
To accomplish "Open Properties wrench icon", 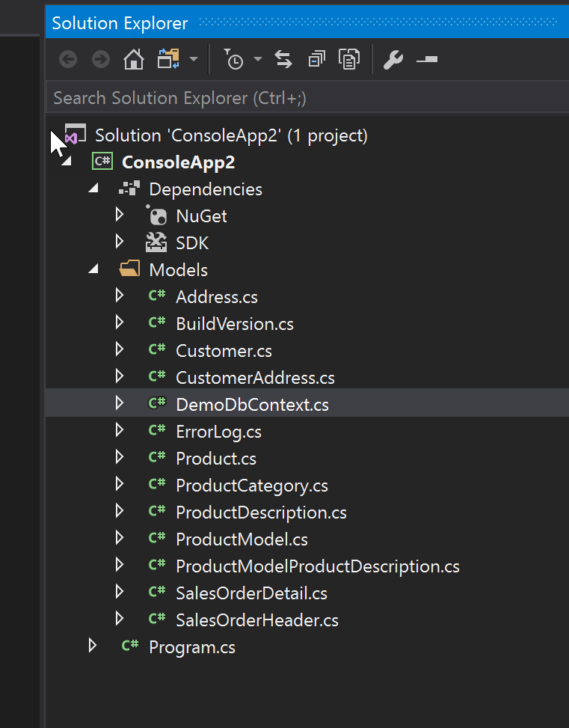I will [393, 60].
